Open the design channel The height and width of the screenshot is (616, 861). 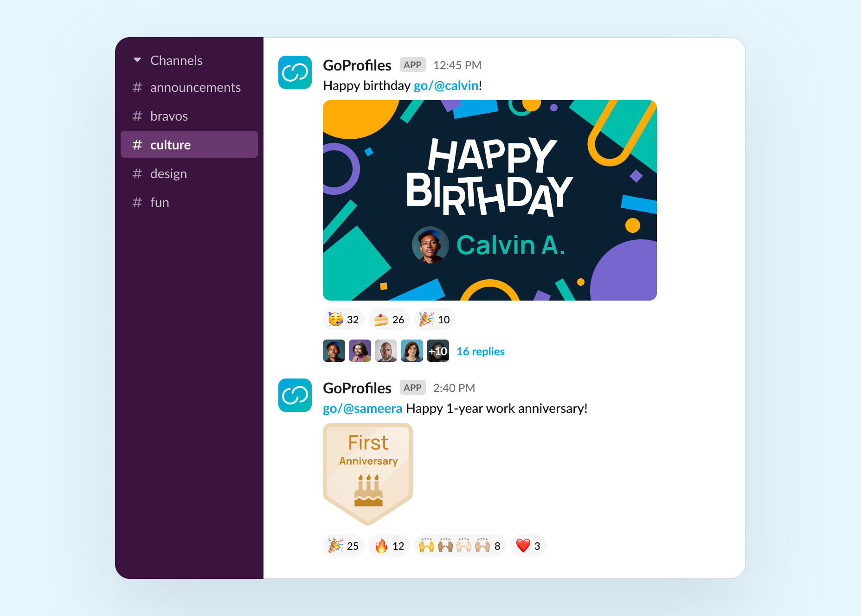click(x=189, y=173)
